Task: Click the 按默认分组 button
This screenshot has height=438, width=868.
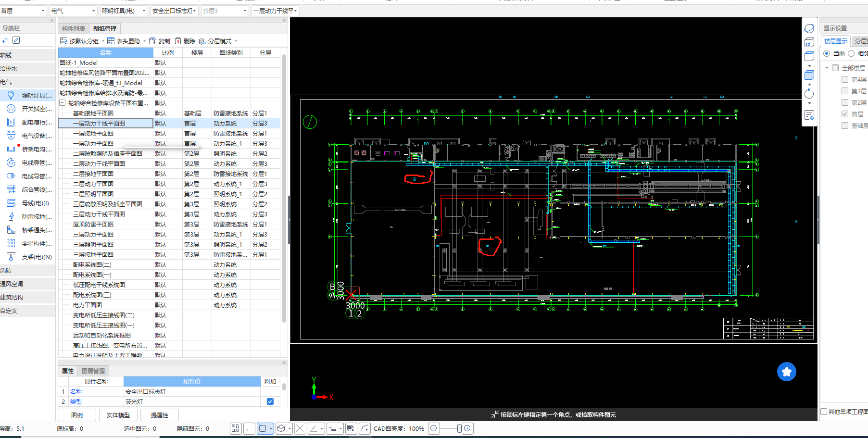Action: coord(80,41)
